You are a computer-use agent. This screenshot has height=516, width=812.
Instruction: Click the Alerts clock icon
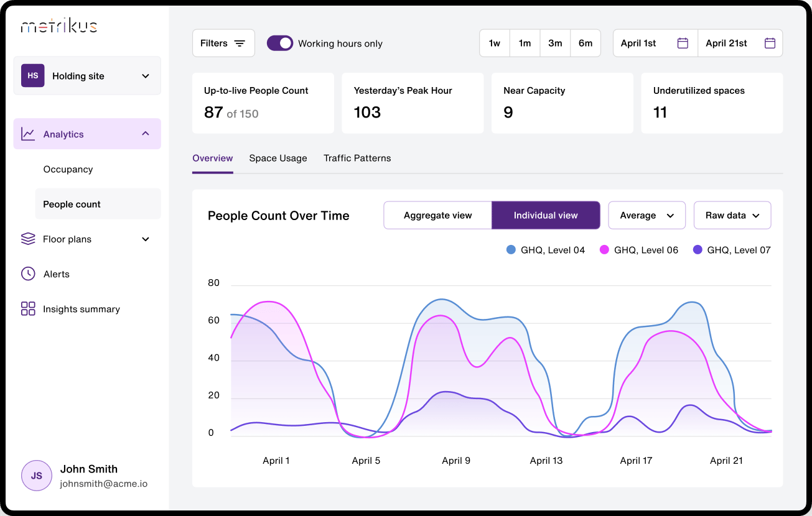[x=28, y=274]
